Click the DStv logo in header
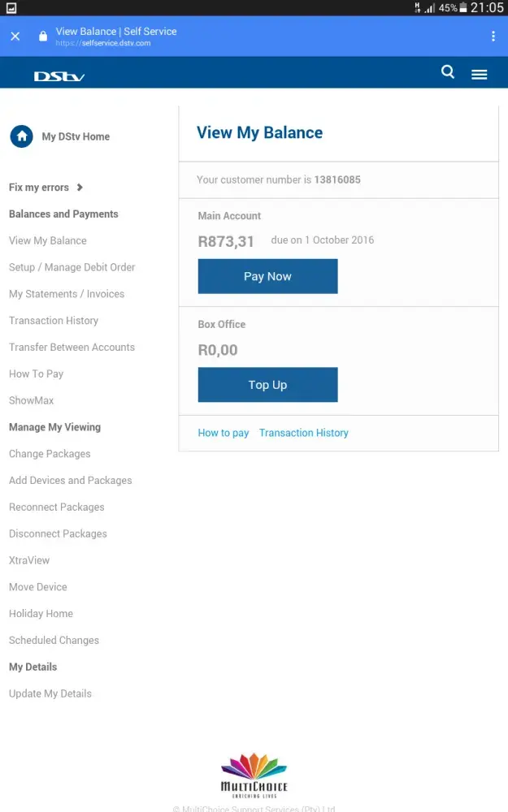The image size is (508, 812). 59,76
